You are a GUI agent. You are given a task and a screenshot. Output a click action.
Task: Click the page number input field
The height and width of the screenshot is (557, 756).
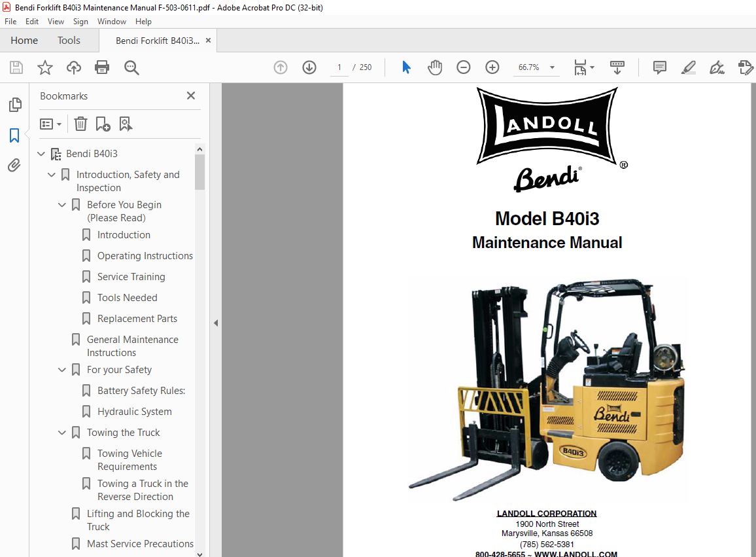(339, 67)
